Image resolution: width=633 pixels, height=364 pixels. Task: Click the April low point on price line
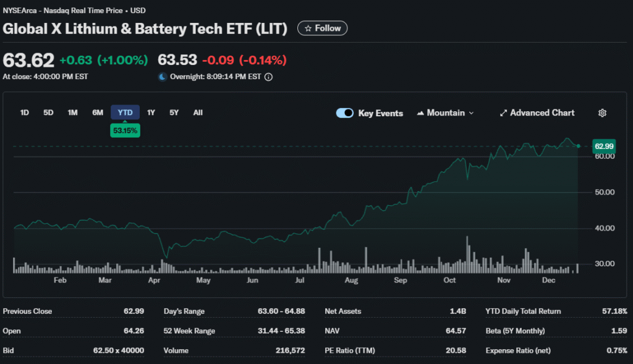[x=165, y=258]
